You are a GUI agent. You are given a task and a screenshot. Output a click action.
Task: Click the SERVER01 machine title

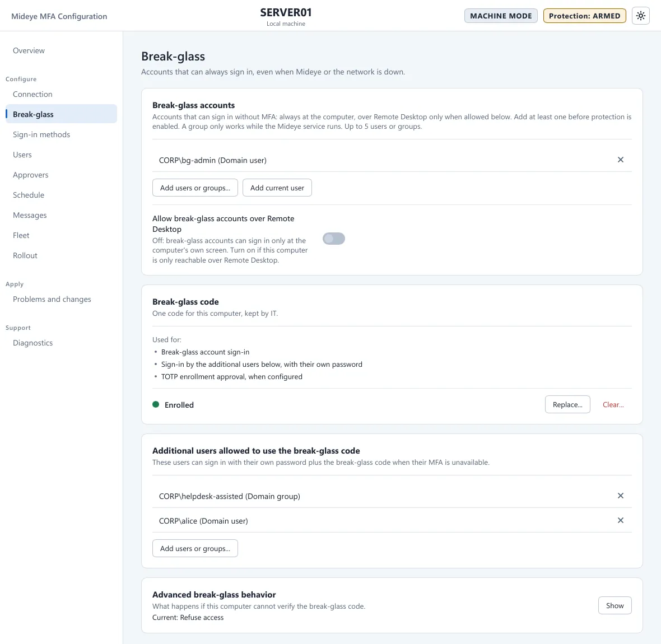[x=286, y=13]
